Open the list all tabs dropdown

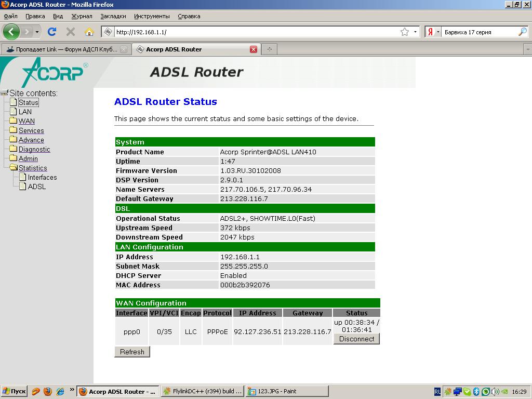[528, 49]
